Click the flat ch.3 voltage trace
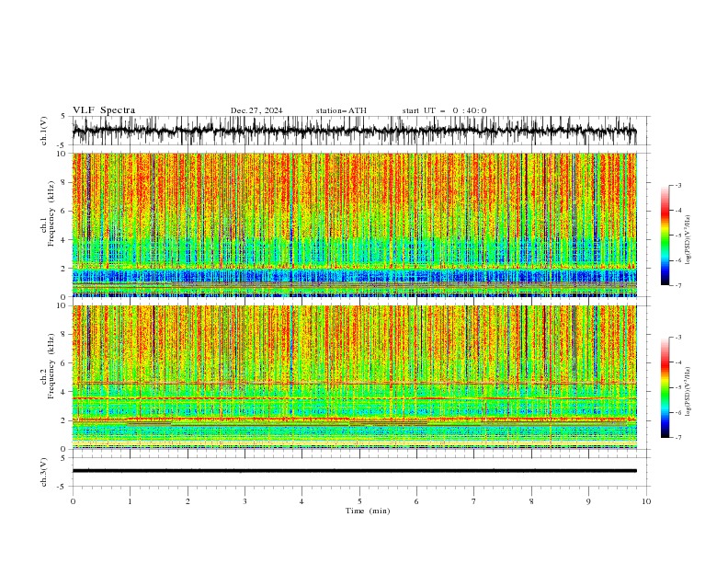 click(x=354, y=471)
